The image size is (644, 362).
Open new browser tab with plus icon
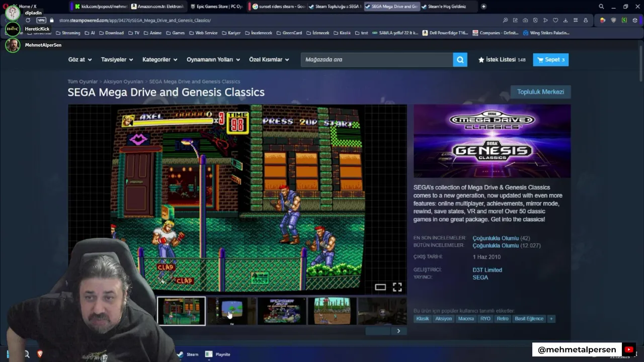(x=484, y=7)
